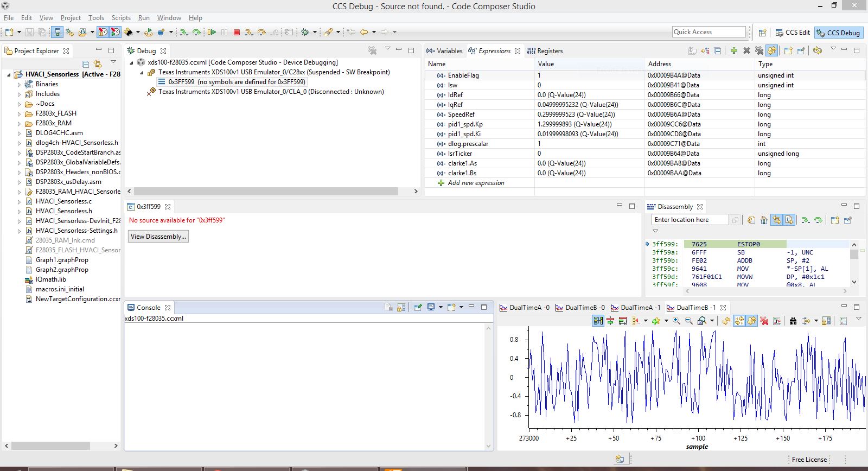Toggle the highlighted screen icon in main toolbar
Viewport: 868px width, 471px height.
(58, 33)
